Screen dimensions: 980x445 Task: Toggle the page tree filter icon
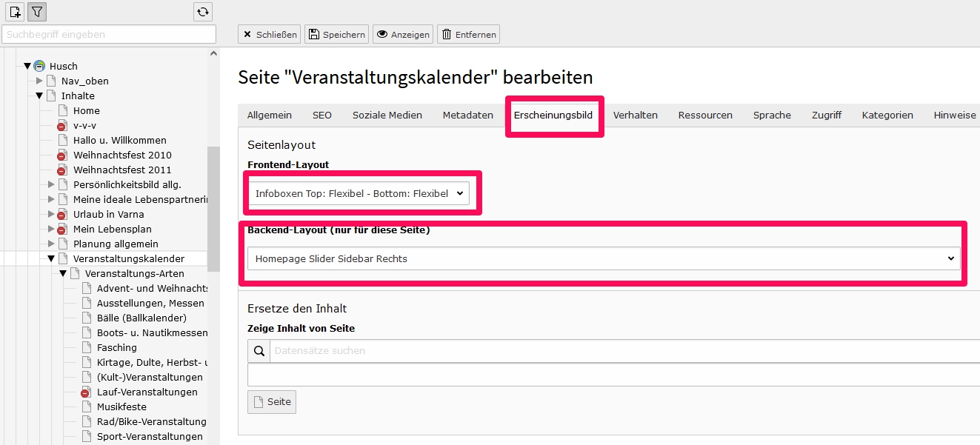tap(37, 11)
